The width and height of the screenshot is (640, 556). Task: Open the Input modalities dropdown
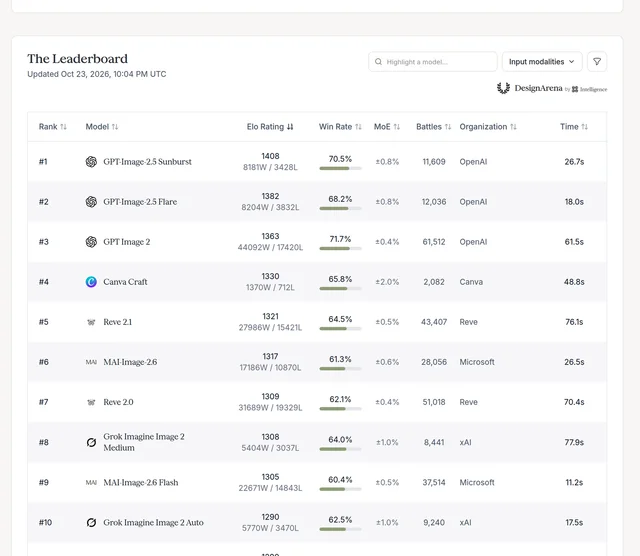542,62
